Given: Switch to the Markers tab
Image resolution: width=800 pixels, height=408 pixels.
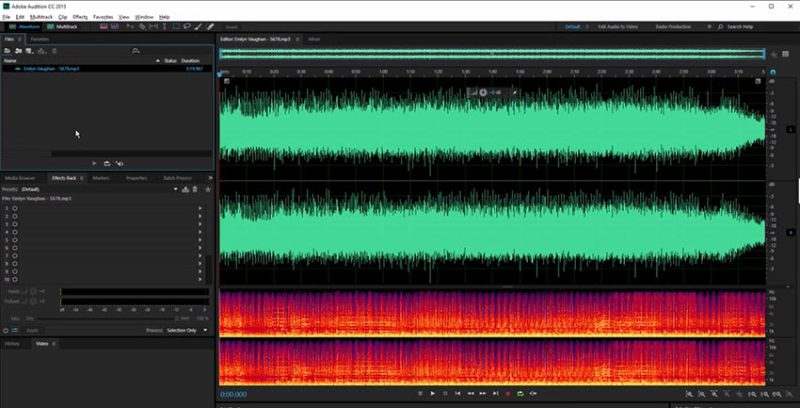Looking at the screenshot, I should point(101,177).
